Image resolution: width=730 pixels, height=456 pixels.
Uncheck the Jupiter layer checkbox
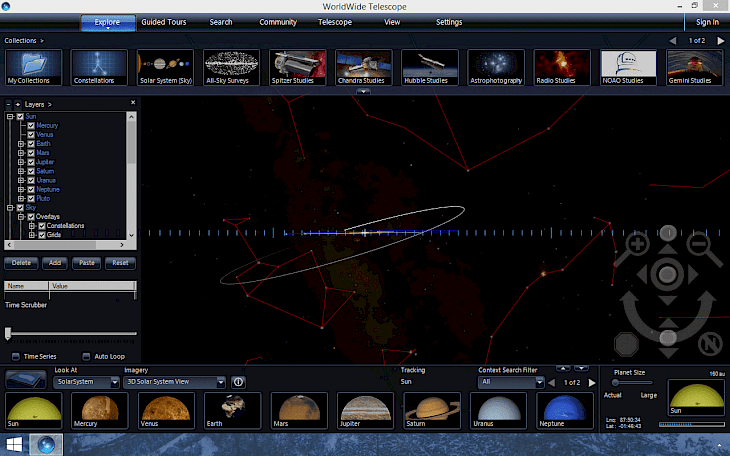pyautogui.click(x=31, y=162)
